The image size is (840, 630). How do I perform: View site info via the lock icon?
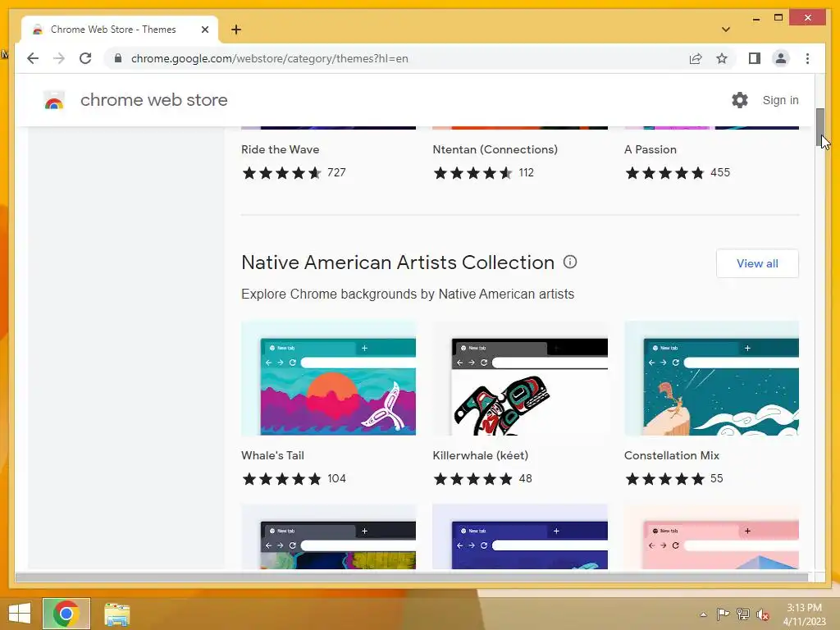point(118,58)
